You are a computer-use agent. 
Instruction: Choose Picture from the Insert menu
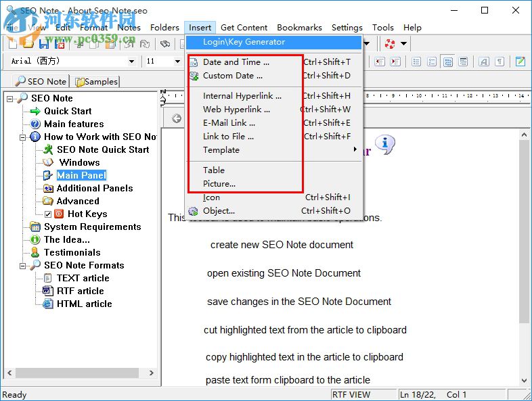[274, 184]
